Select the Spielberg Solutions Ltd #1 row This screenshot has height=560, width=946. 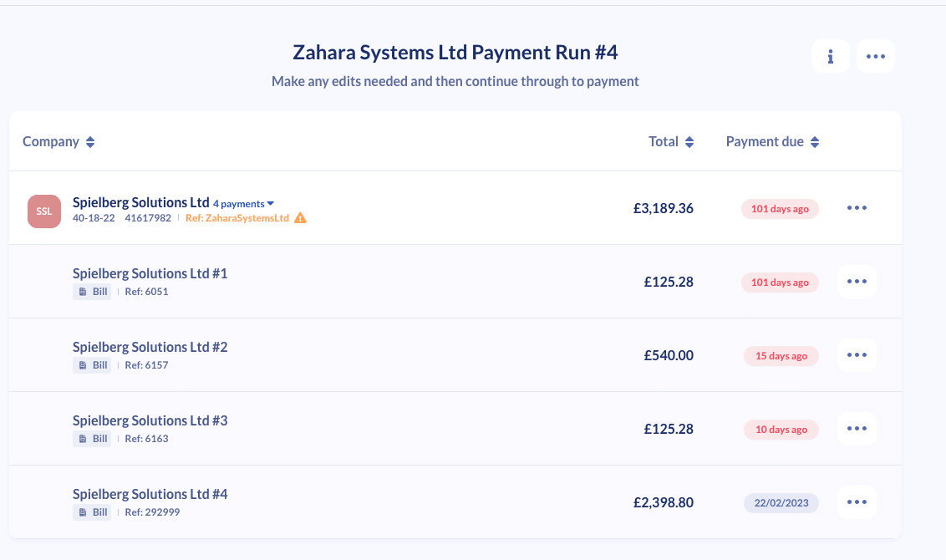coord(455,281)
